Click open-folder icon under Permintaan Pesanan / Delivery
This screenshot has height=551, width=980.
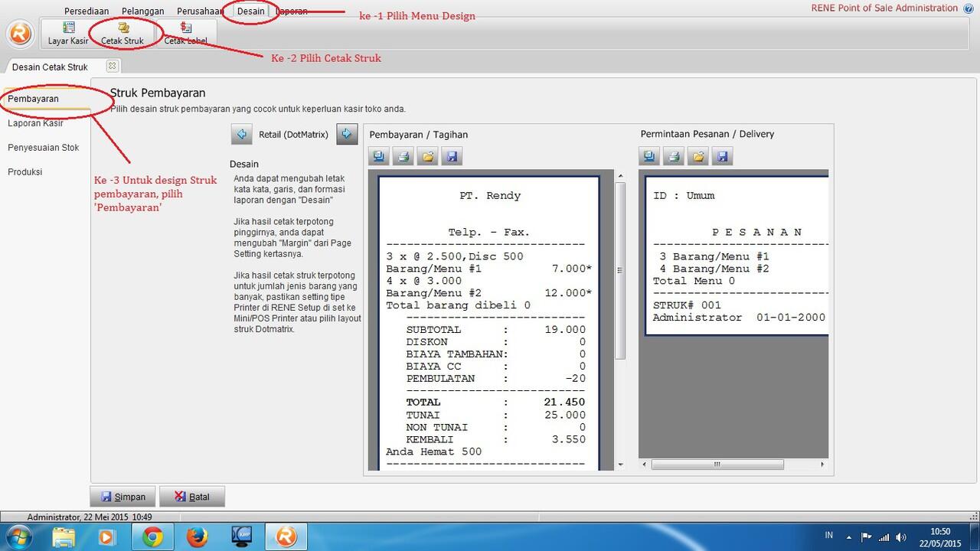[697, 157]
